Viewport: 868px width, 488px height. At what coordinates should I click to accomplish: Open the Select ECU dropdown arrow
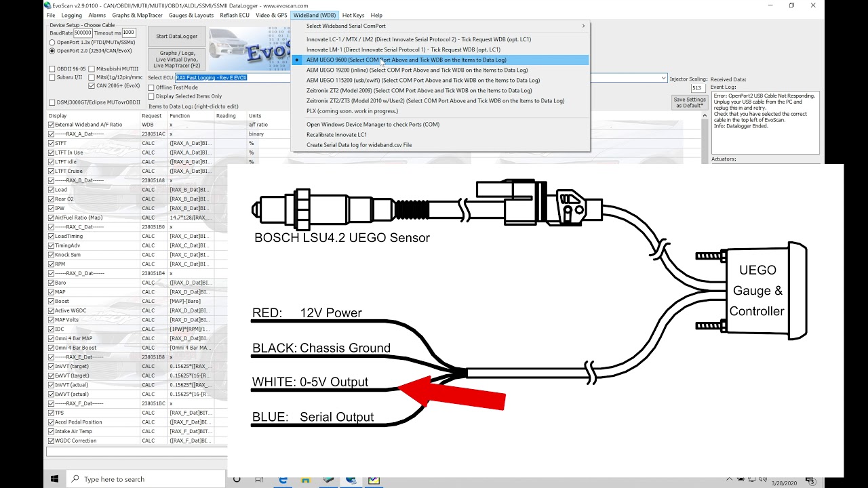(663, 78)
